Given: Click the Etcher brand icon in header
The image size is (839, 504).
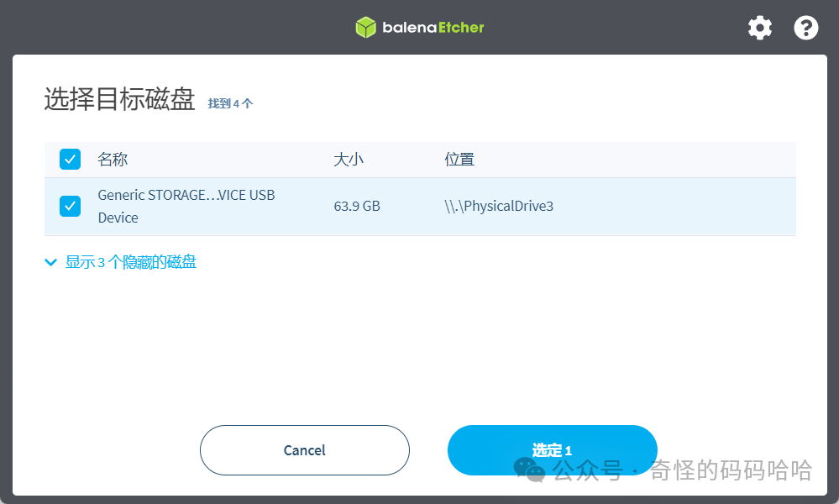Looking at the screenshot, I should [x=366, y=27].
